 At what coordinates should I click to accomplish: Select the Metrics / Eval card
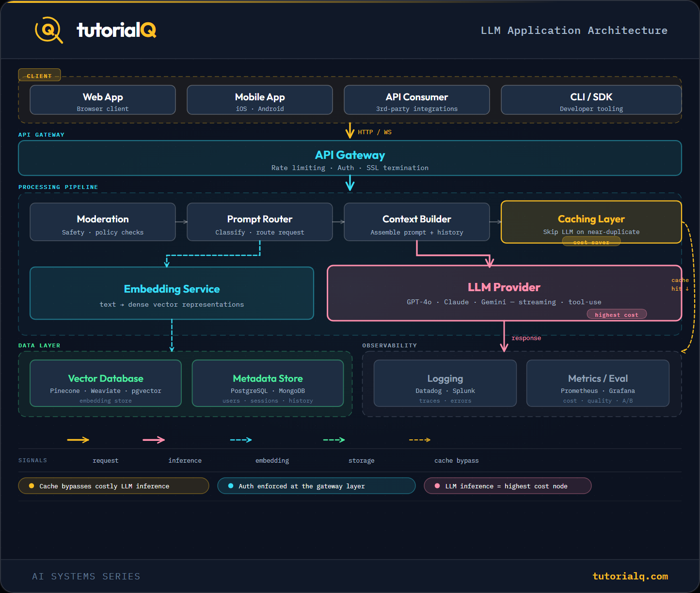point(598,383)
